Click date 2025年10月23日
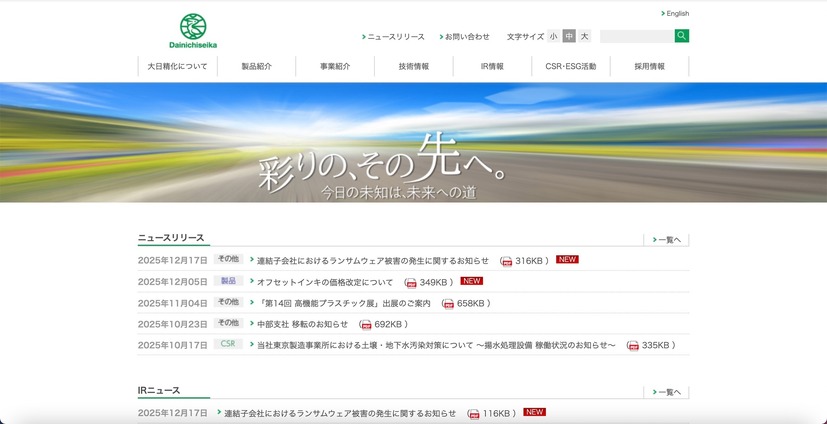Viewport: 827px width, 424px height. pos(172,324)
